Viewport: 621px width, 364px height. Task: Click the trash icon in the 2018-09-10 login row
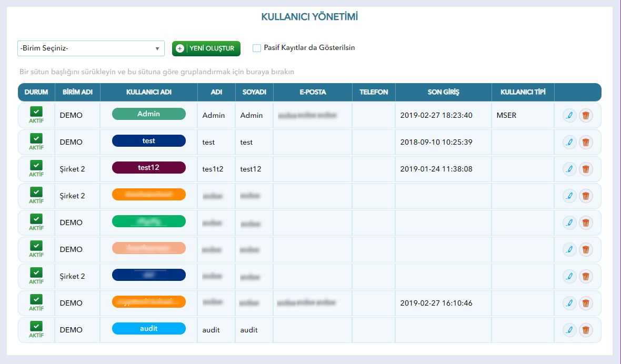(586, 143)
